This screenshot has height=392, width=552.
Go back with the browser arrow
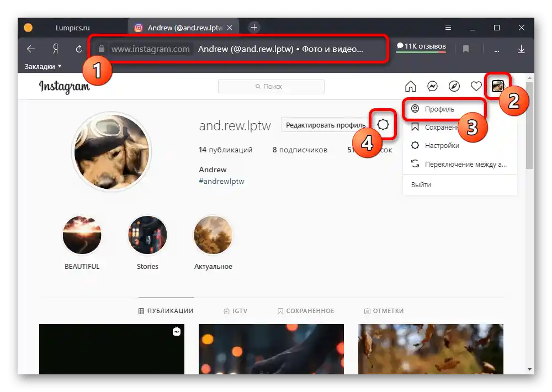pos(31,49)
